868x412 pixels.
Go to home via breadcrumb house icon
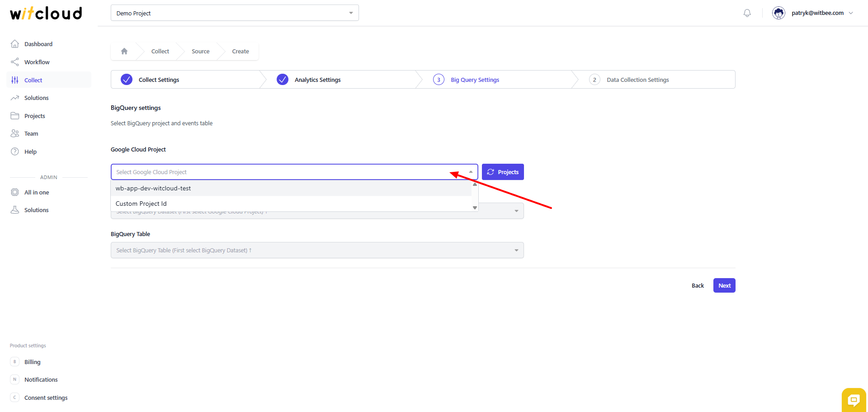(124, 51)
